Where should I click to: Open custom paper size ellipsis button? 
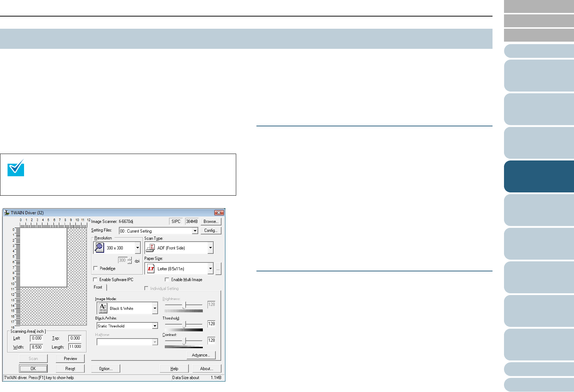[218, 269]
